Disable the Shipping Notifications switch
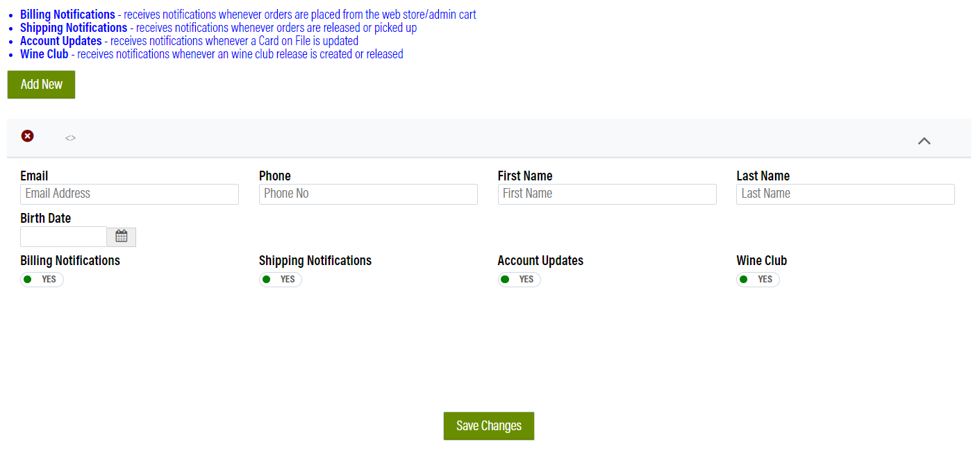The height and width of the screenshot is (467, 980). [280, 279]
